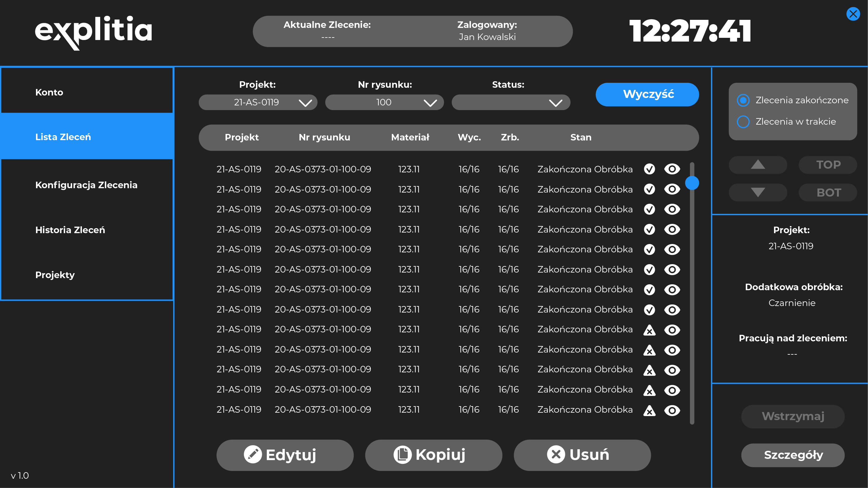868x488 pixels.
Task: Click the up arrow navigation button
Action: click(x=758, y=165)
